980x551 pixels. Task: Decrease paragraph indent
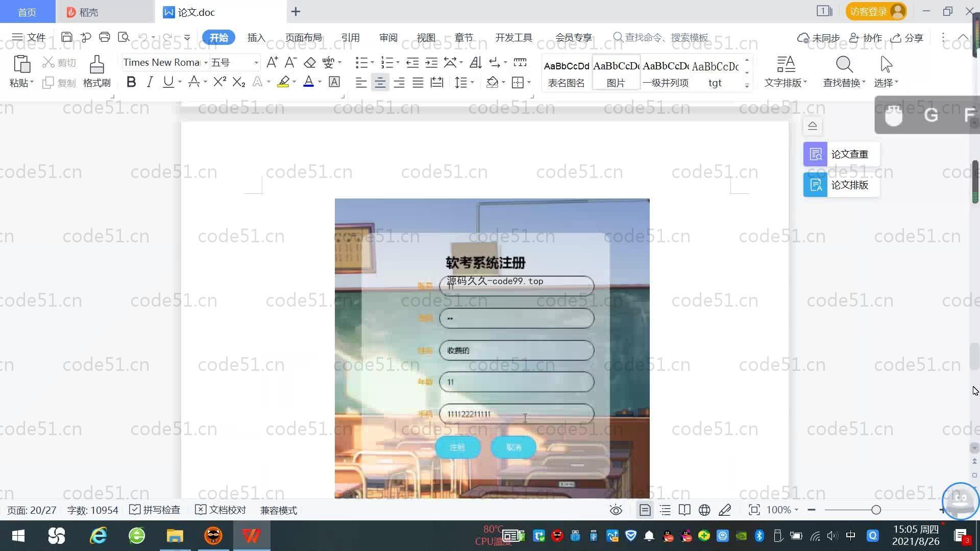pyautogui.click(x=412, y=62)
